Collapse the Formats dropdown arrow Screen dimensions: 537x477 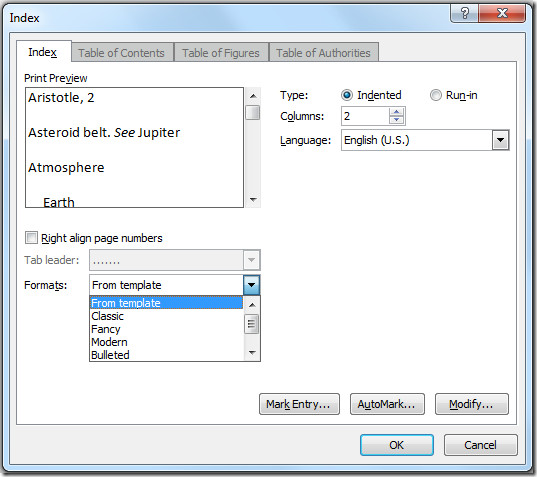[251, 285]
